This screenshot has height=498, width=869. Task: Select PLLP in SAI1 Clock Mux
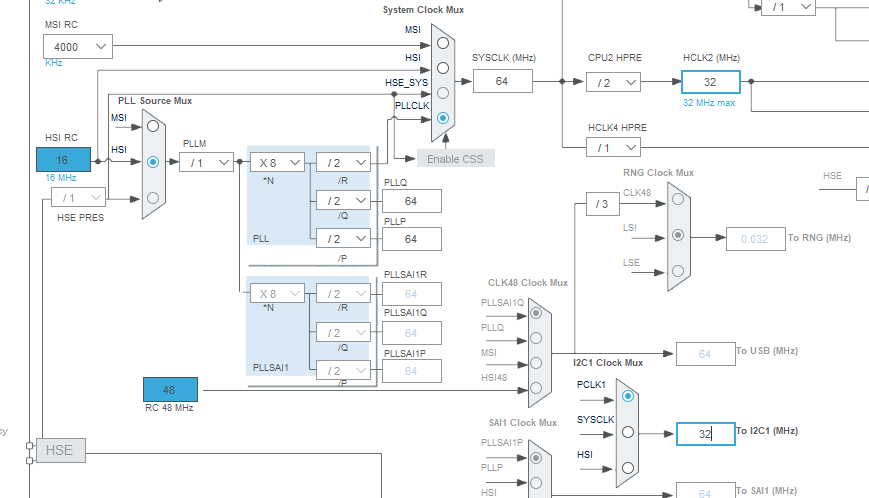536,482
